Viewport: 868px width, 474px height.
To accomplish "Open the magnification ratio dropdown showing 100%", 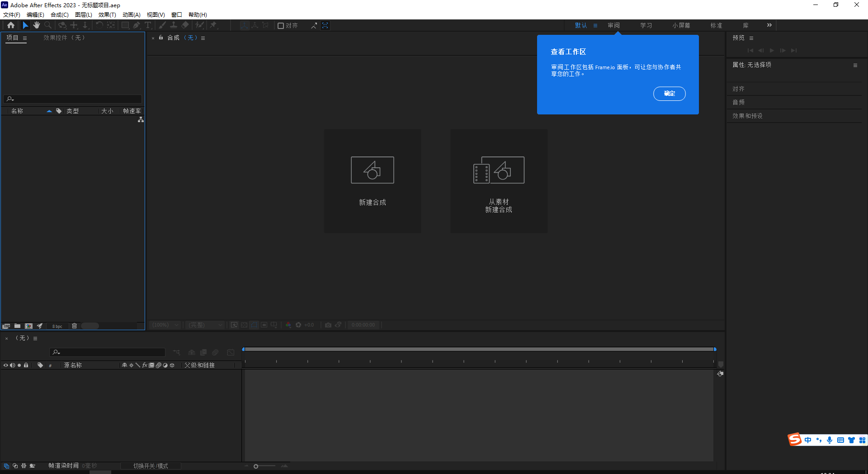I will click(164, 325).
